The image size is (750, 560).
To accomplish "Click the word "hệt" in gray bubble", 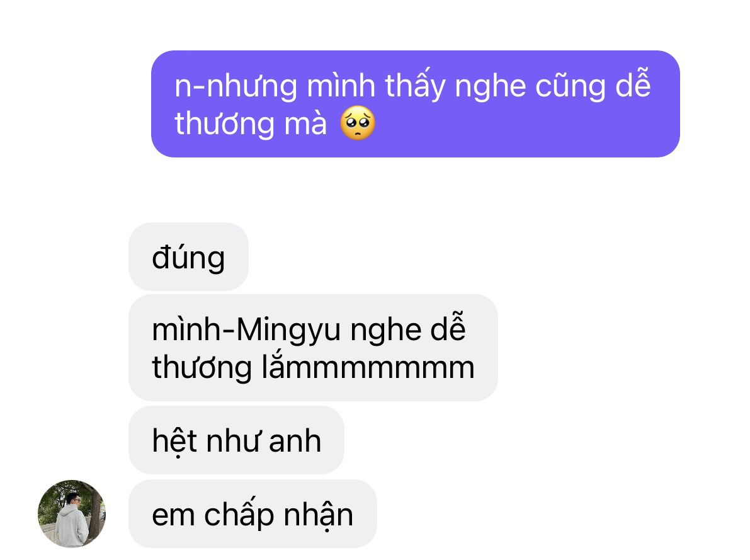I will [174, 440].
